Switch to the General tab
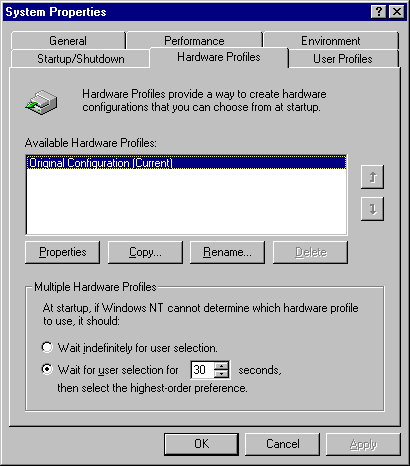 68,41
